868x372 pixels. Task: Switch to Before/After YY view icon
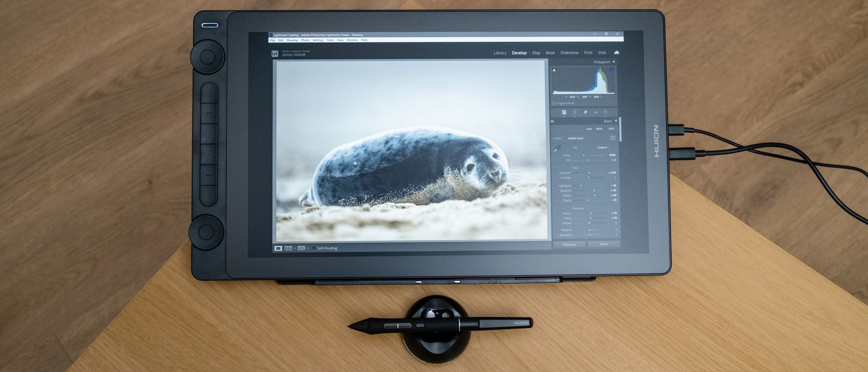(301, 248)
